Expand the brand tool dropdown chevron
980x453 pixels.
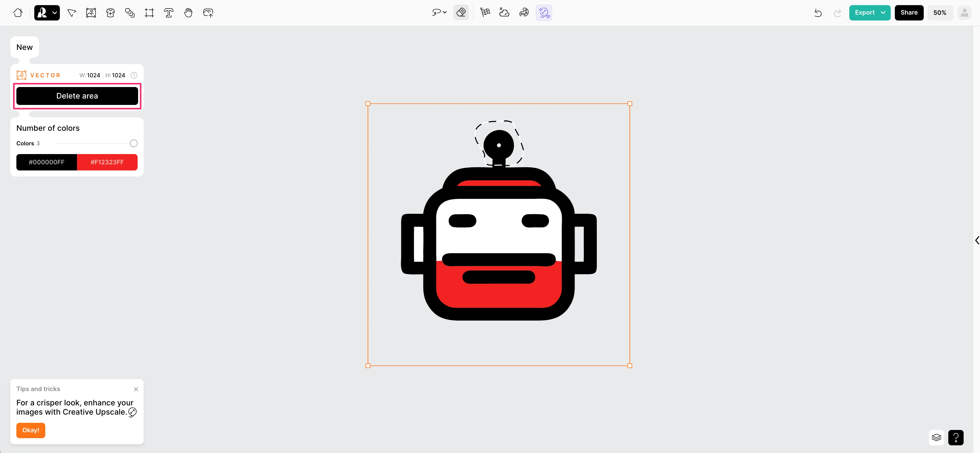point(55,13)
